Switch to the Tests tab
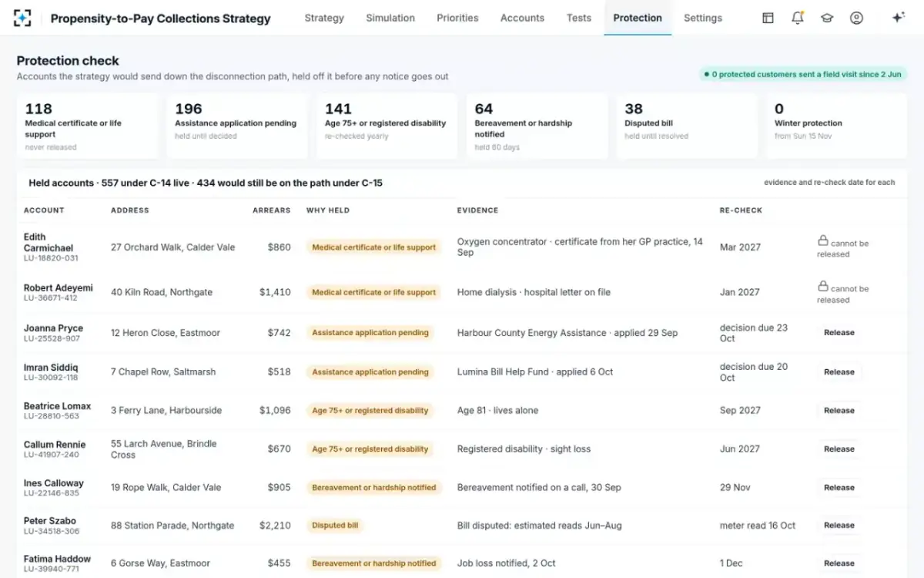Screen dimensions: 924x578 pyautogui.click(x=579, y=18)
